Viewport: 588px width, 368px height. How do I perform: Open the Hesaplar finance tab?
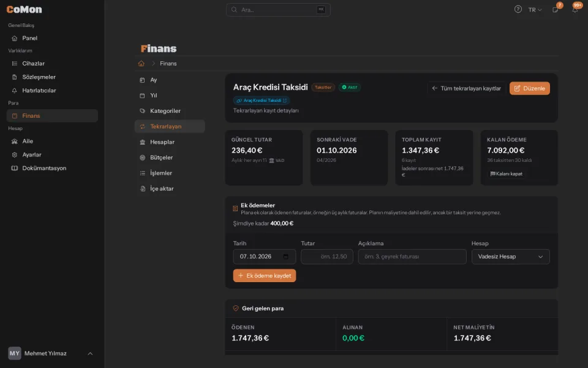(x=170, y=142)
